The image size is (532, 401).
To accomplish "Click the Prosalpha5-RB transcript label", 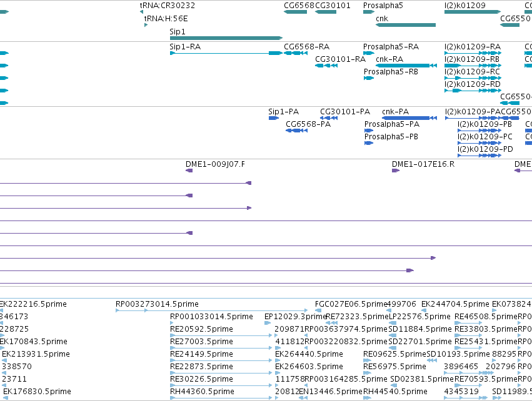I will (391, 72).
